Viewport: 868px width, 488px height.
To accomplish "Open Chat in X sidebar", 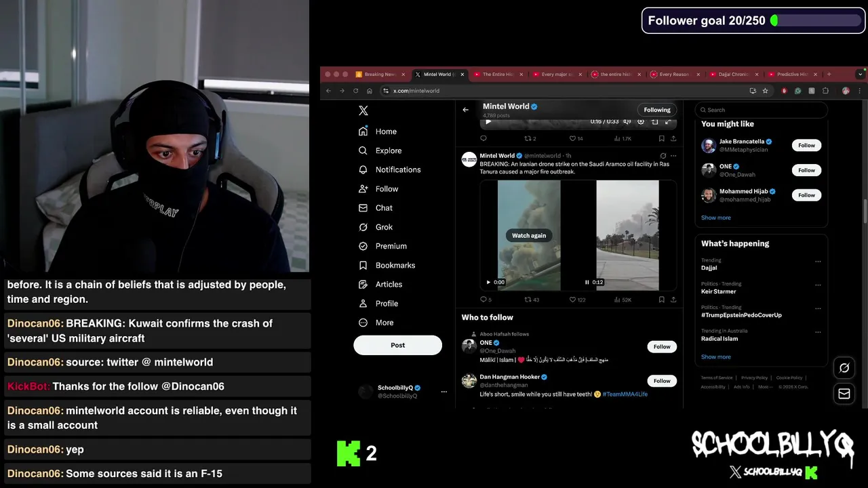I will click(x=375, y=208).
